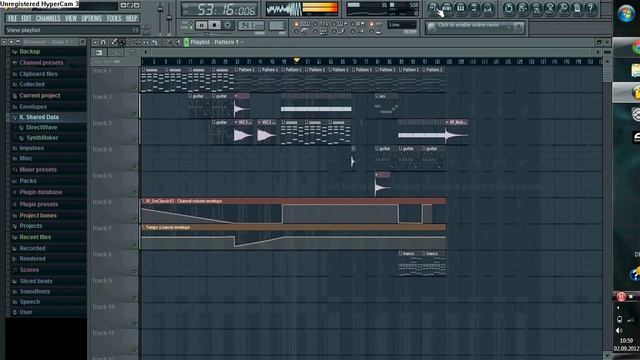Toggle mute LED for Track 6
640x360 pixels.
pos(134,219)
